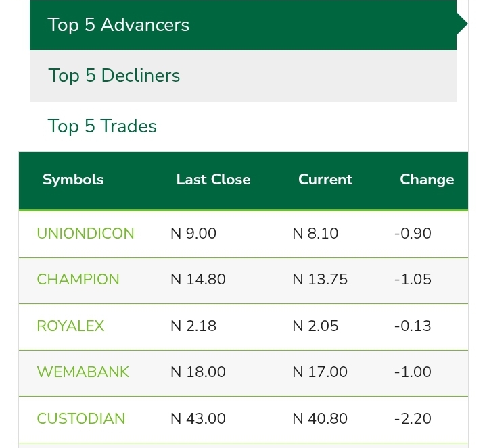This screenshot has height=448, width=487.
Task: Click the arrow pointer on Advancers tab
Action: (x=462, y=25)
